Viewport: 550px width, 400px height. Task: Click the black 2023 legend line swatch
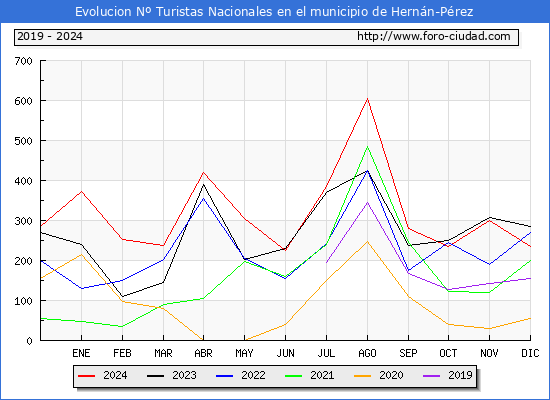(x=155, y=376)
